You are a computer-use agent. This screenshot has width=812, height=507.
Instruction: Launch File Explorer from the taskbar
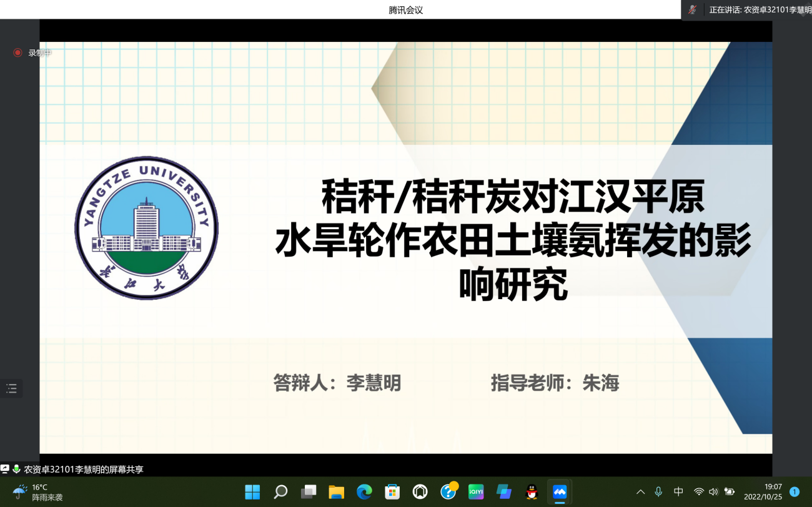tap(337, 492)
